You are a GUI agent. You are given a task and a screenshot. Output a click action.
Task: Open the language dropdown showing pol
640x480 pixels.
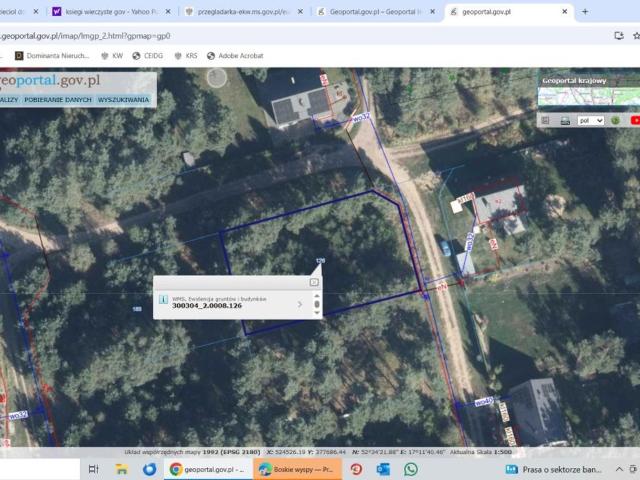590,121
